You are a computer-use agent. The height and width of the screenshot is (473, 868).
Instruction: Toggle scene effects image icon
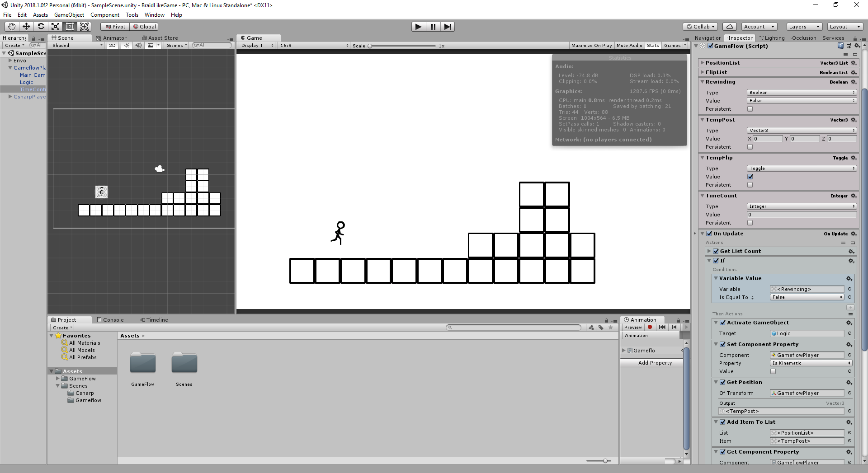click(x=151, y=45)
